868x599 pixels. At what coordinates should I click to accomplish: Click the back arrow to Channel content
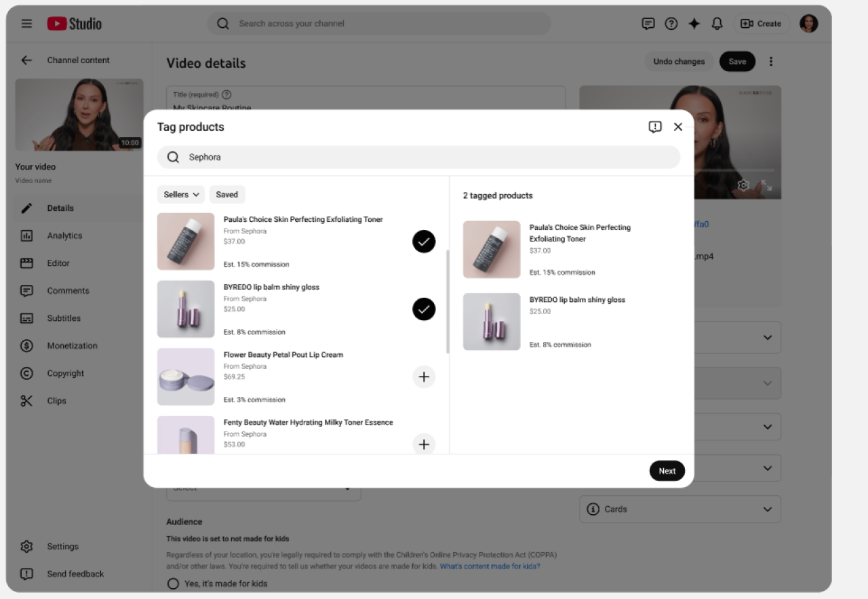[x=26, y=60]
